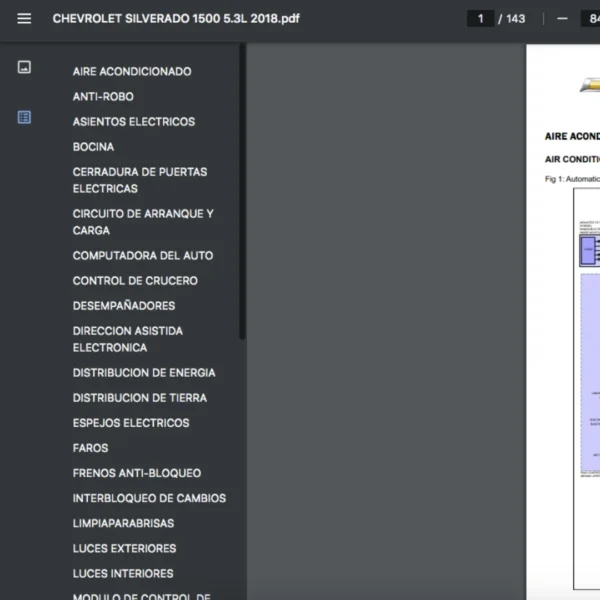Open the AIRE ACONDICIONADO bookmark
The image size is (600, 600).
pos(132,72)
